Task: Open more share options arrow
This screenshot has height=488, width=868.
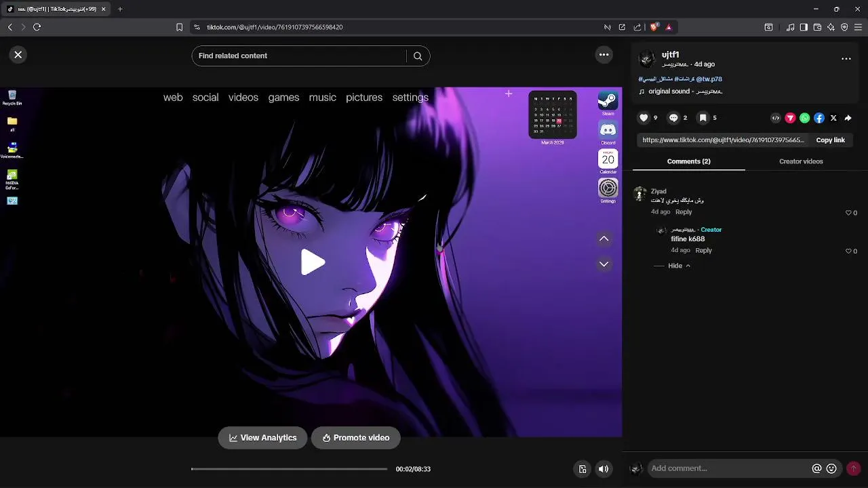Action: tap(848, 118)
